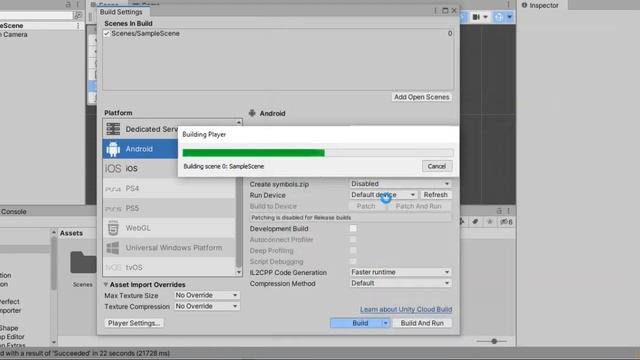The image size is (640, 360).
Task: Select the Build Settings window tab
Action: (x=121, y=12)
